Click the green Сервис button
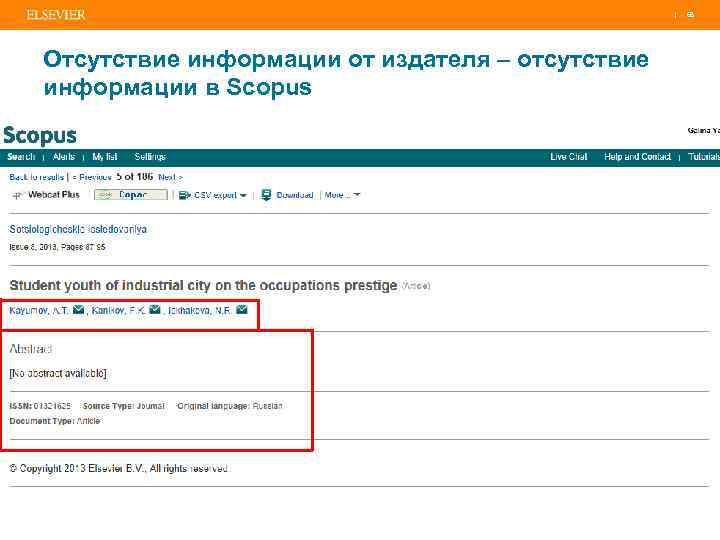 click(x=131, y=195)
